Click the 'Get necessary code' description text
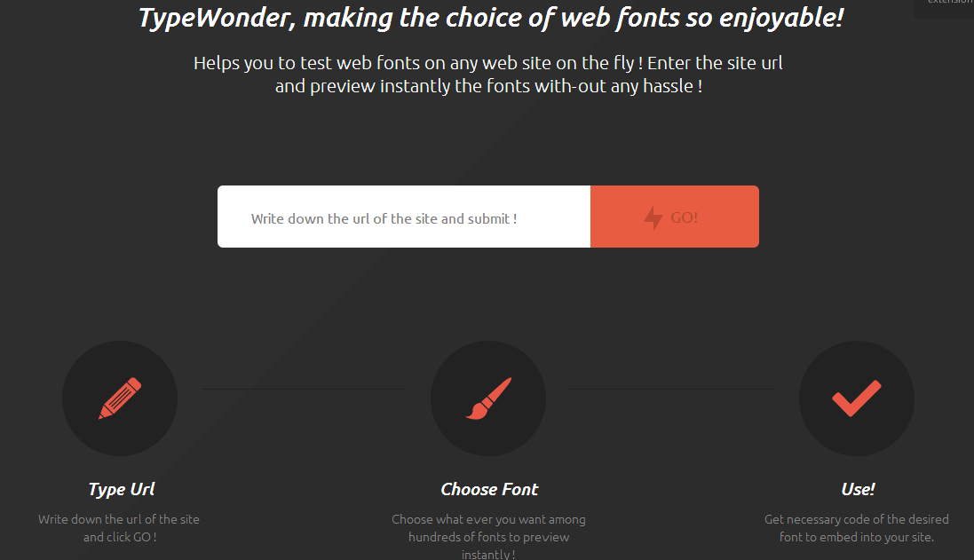Viewport: 974px width, 560px height. tap(857, 519)
